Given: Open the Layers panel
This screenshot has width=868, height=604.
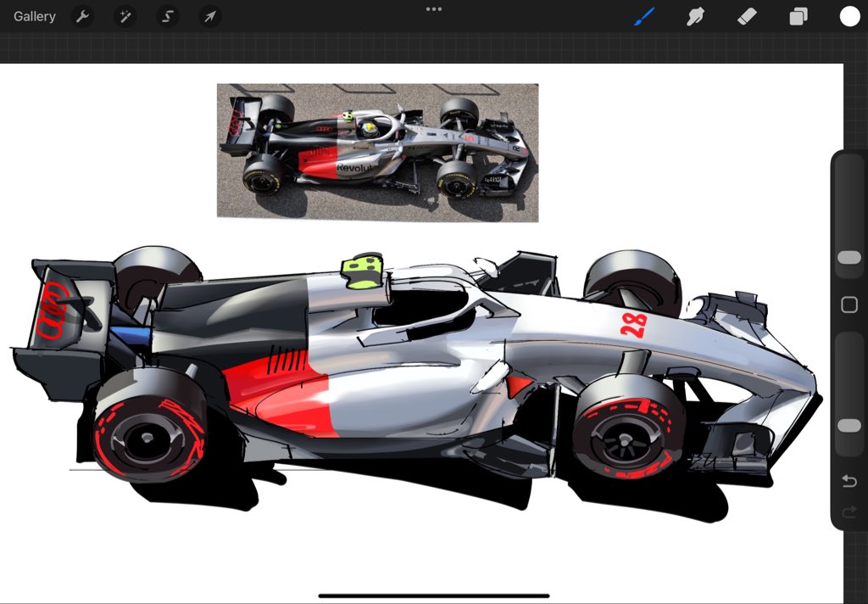Looking at the screenshot, I should [797, 16].
